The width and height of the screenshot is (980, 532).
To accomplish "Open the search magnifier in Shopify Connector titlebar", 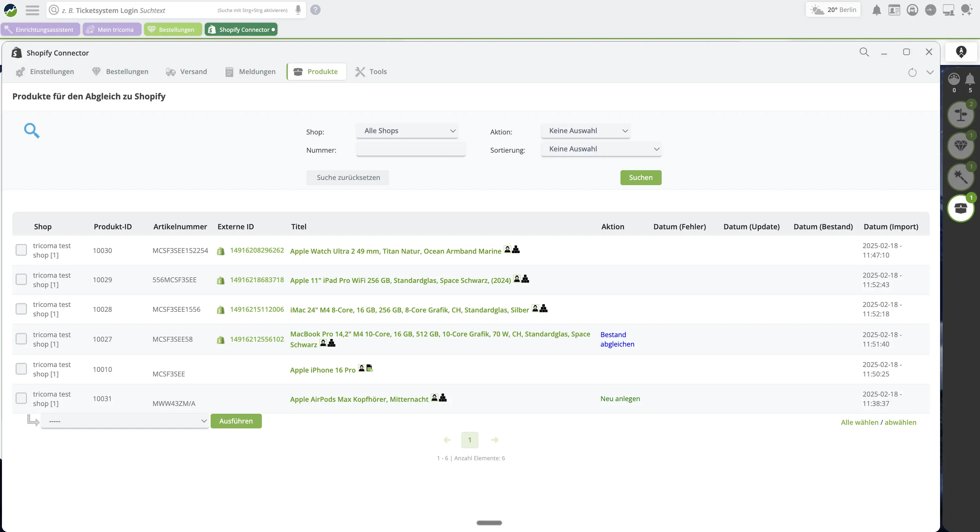I will tap(864, 52).
